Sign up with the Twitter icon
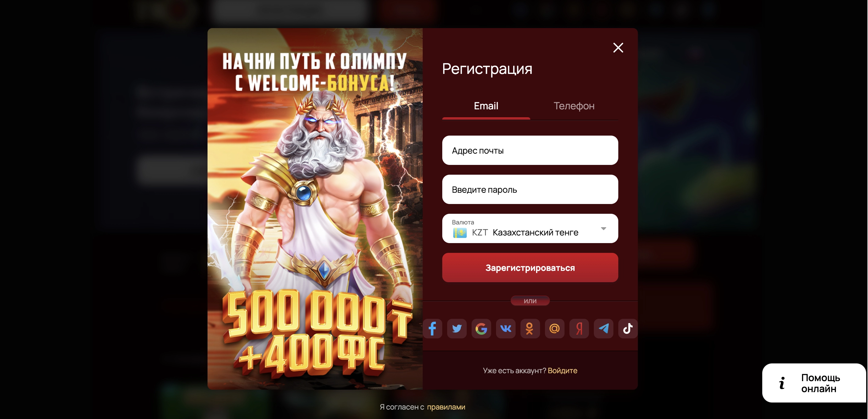 (457, 328)
